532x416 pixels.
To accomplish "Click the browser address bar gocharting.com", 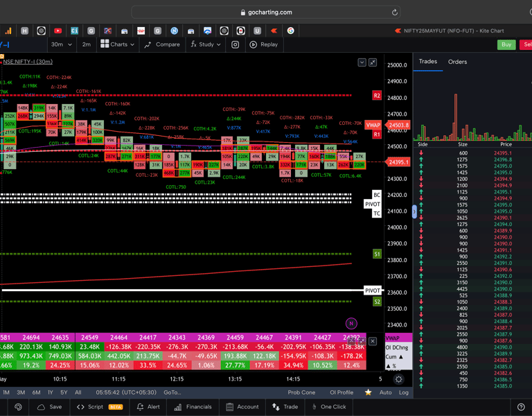I will 266,12.
